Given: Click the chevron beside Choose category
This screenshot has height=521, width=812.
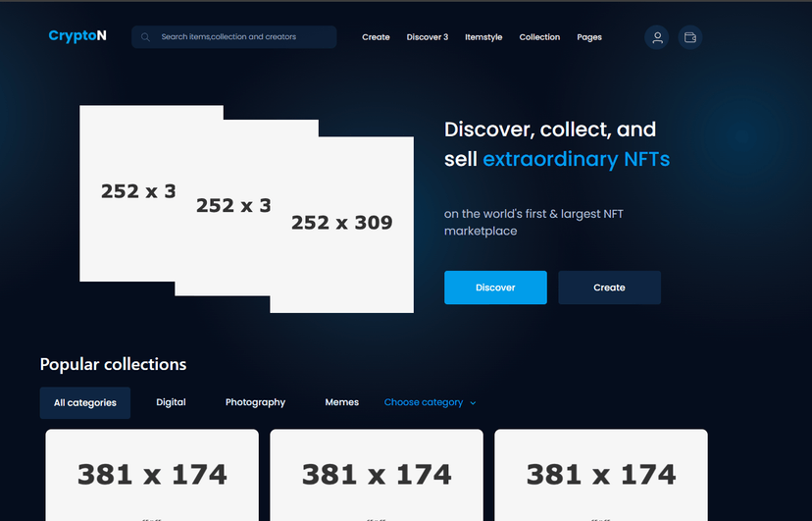Looking at the screenshot, I should click(x=473, y=403).
